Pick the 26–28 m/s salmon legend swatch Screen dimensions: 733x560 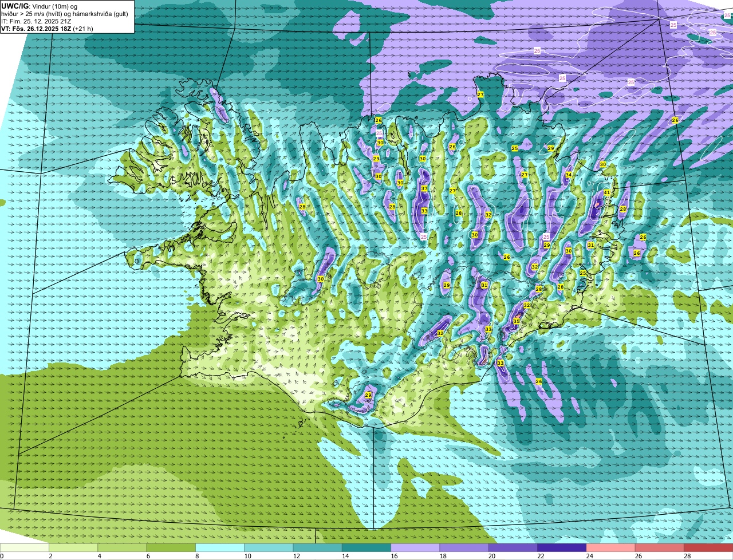[x=660, y=547]
